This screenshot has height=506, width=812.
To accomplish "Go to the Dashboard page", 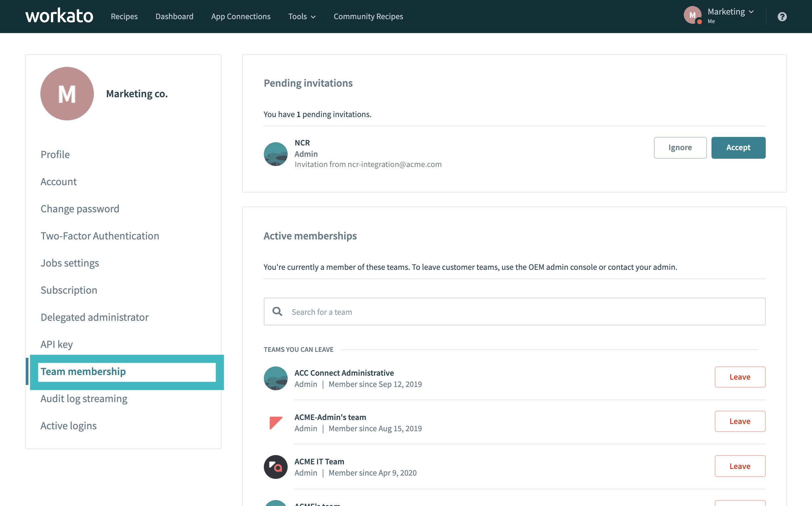I will [x=174, y=17].
